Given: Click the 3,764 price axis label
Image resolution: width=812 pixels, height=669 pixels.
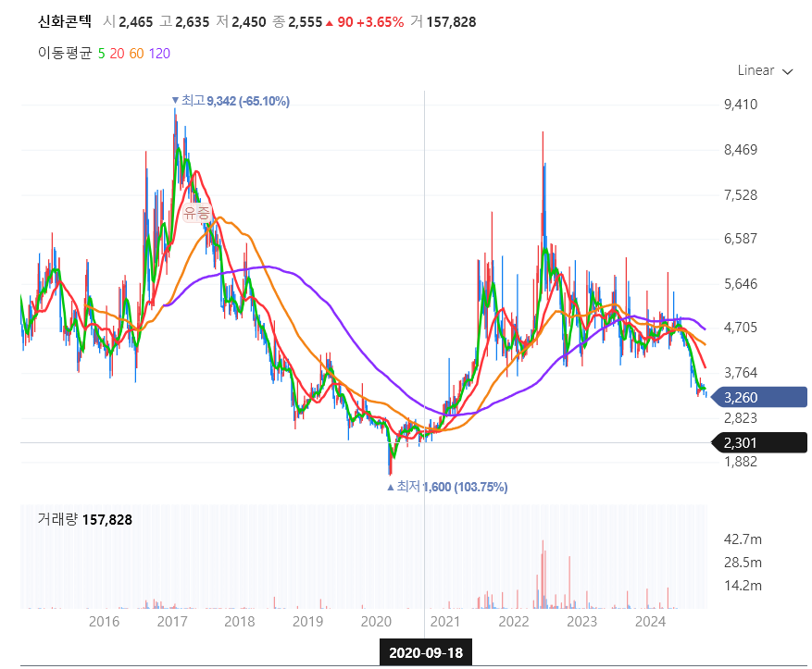Looking at the screenshot, I should [741, 373].
